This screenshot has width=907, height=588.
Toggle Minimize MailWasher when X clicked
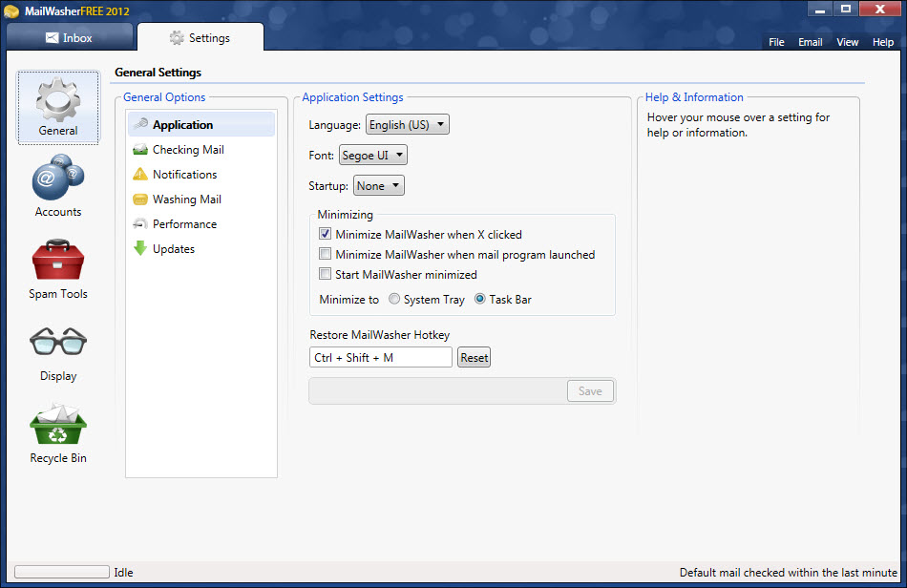(325, 234)
